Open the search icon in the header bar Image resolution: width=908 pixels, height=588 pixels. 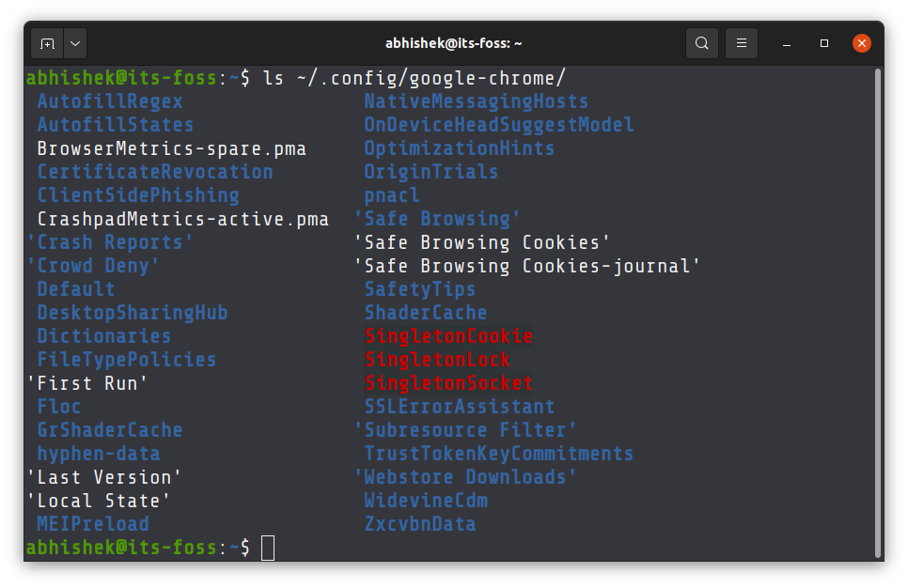pos(701,42)
